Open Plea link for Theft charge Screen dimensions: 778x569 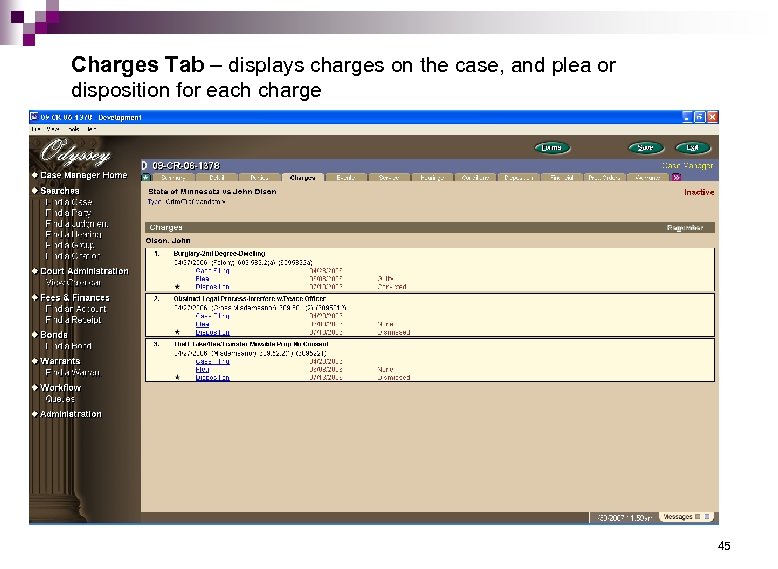click(202, 370)
